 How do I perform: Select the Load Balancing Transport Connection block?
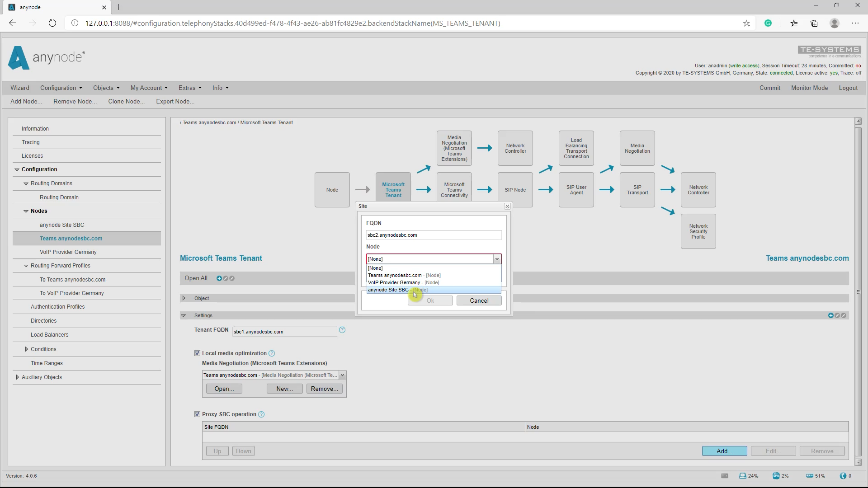tap(576, 148)
